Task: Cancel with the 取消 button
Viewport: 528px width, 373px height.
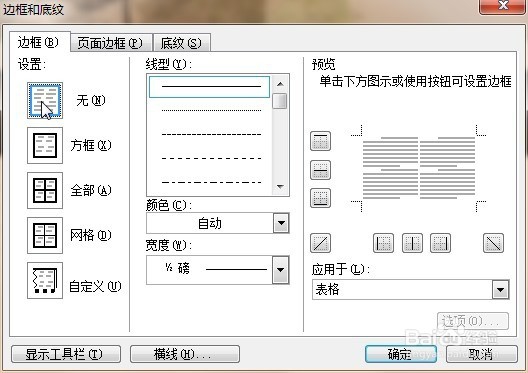Action: click(x=482, y=354)
